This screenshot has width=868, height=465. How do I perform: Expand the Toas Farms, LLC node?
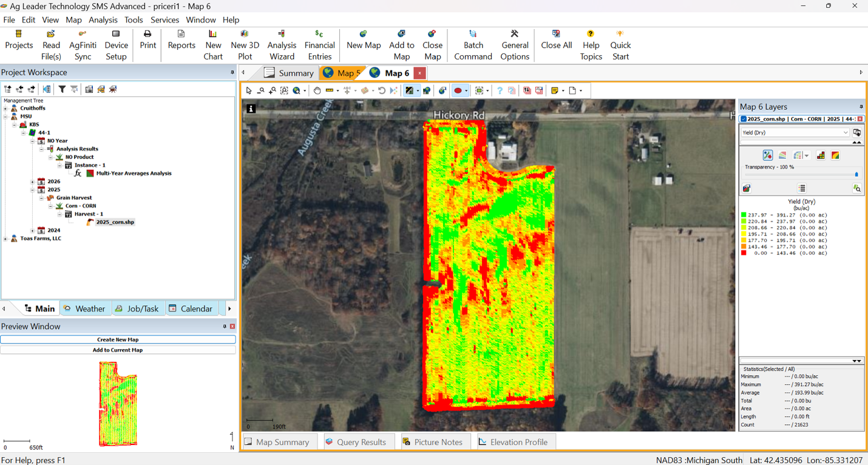[x=5, y=239]
